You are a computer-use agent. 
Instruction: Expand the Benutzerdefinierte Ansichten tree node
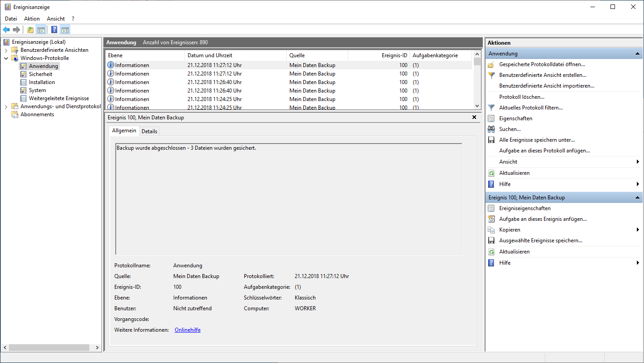point(6,50)
